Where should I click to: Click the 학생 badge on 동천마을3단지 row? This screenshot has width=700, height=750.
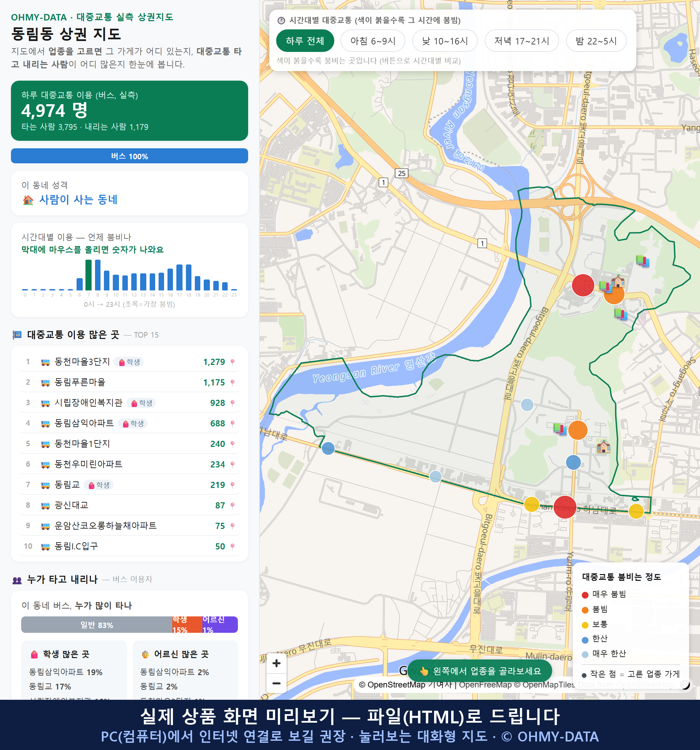pos(129,362)
